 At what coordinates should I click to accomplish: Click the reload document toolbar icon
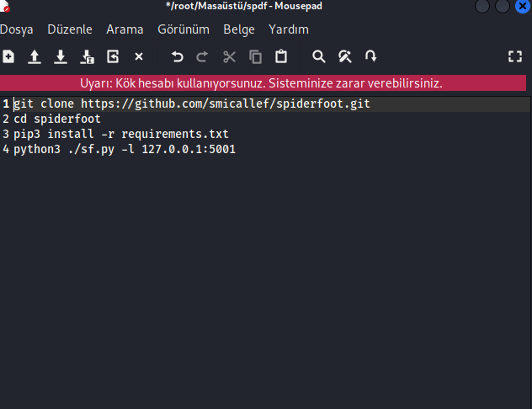(113, 56)
